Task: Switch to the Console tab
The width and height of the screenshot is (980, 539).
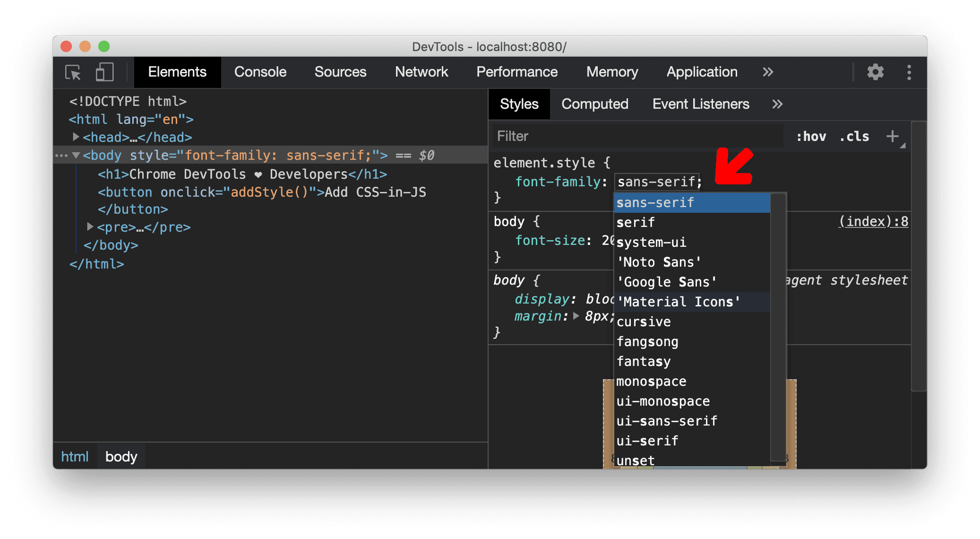Action: (262, 73)
